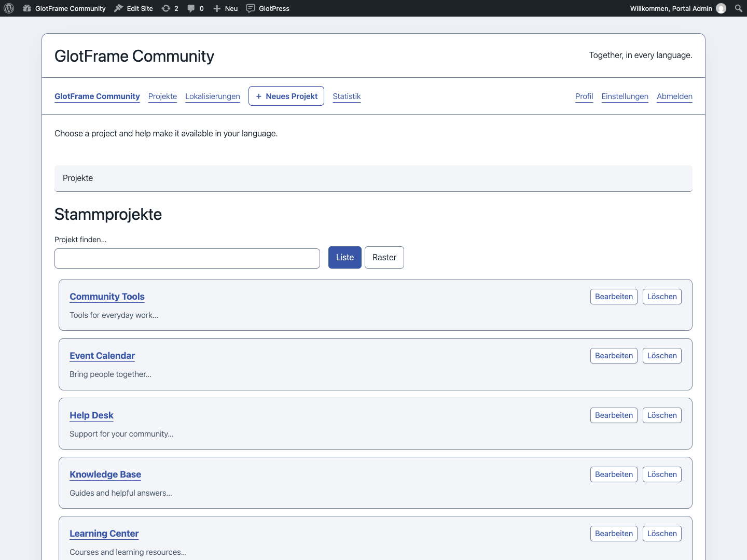Click Abmelden to log out

[x=674, y=96]
